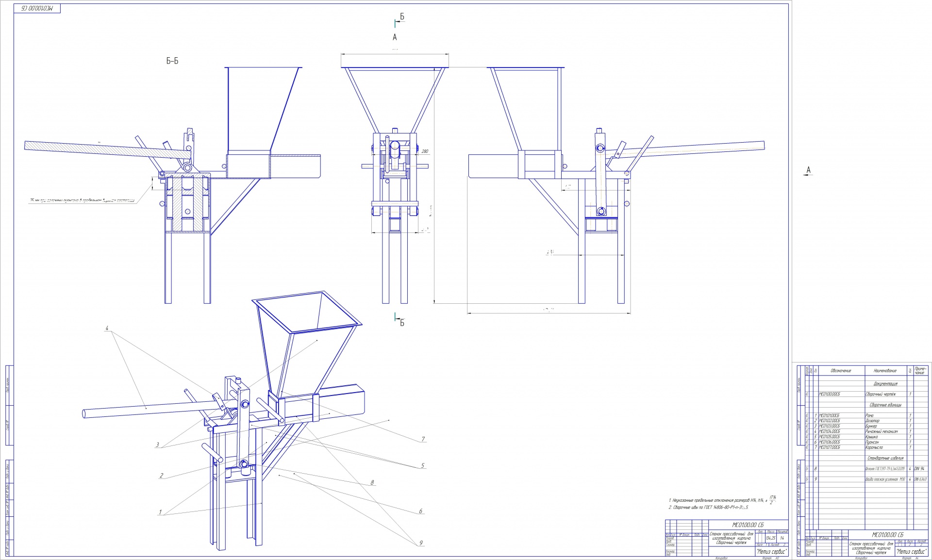Click the Наименование column header
The image size is (932, 560).
point(884,371)
